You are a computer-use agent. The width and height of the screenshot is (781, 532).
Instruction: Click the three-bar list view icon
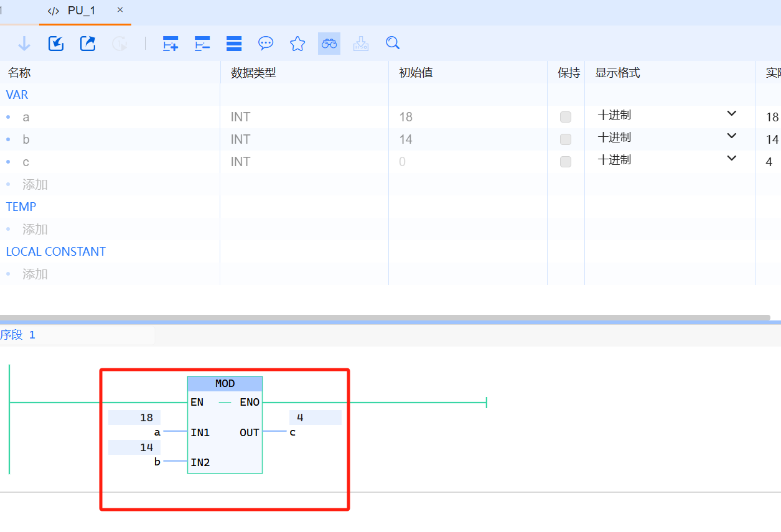click(x=234, y=44)
